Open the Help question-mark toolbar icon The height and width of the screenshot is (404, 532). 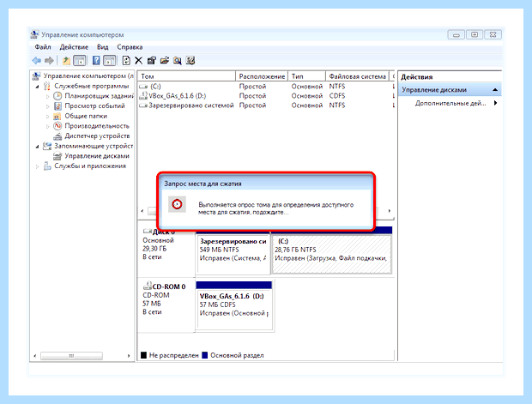[x=96, y=61]
